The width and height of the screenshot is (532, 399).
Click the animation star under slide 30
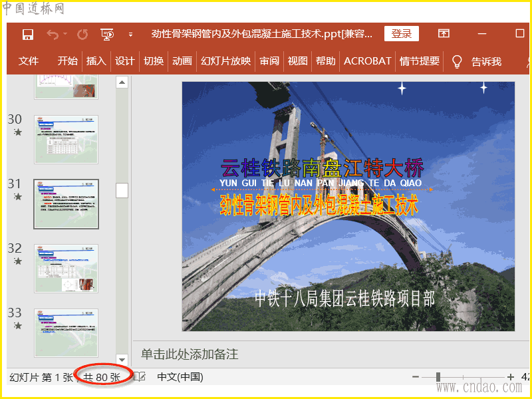[x=18, y=132]
